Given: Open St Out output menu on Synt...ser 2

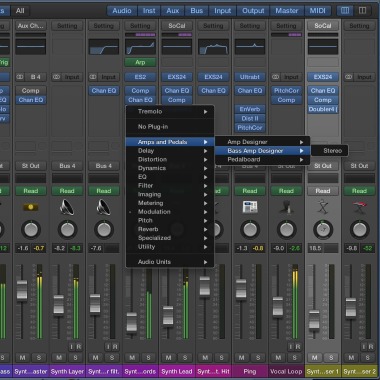Looking at the screenshot, I should (x=359, y=166).
